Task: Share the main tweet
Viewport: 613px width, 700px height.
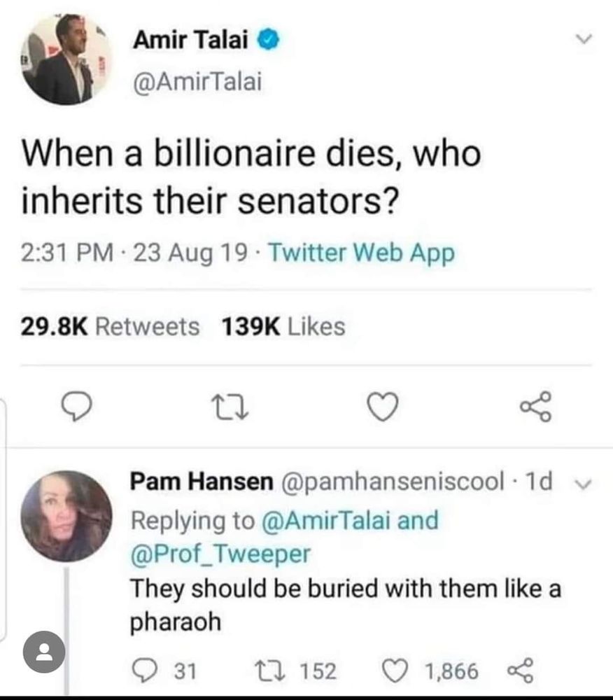Action: click(x=537, y=407)
